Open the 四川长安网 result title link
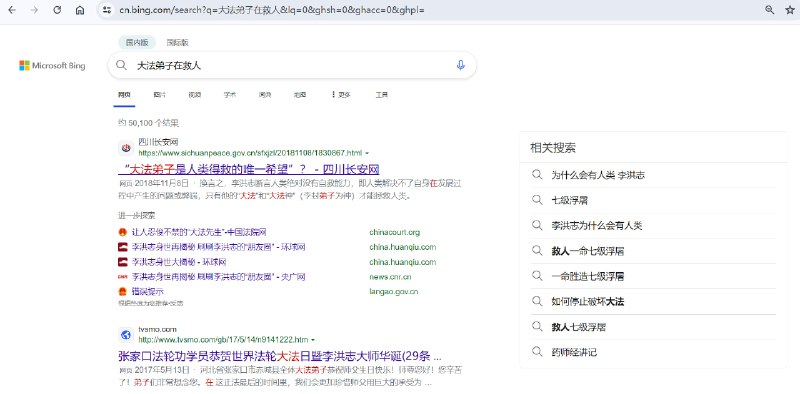 pyautogui.click(x=248, y=169)
